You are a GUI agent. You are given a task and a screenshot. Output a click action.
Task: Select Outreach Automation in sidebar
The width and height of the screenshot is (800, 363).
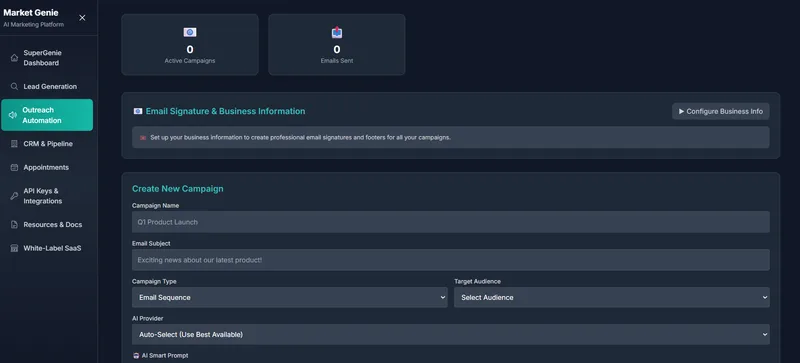click(x=47, y=115)
